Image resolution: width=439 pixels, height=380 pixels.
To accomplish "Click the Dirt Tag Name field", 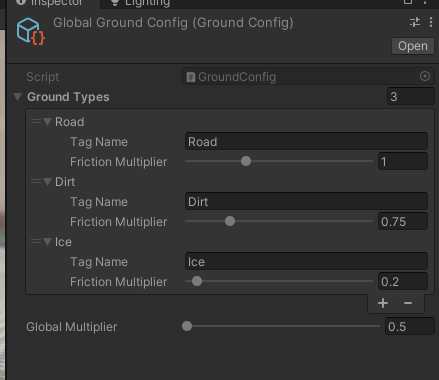I will [x=306, y=201].
